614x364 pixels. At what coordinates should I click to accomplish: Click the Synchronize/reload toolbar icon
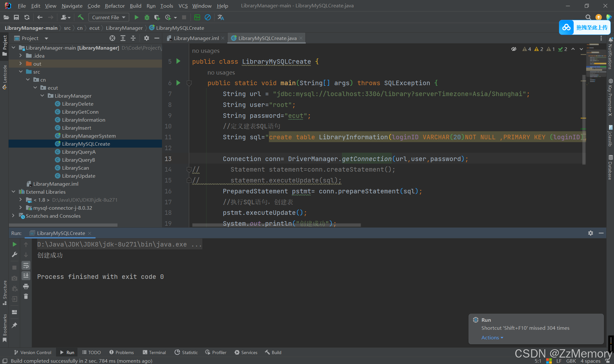point(27,17)
